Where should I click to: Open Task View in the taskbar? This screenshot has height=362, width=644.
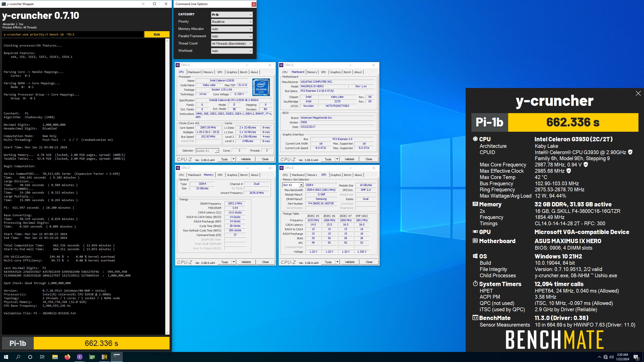pos(42,357)
